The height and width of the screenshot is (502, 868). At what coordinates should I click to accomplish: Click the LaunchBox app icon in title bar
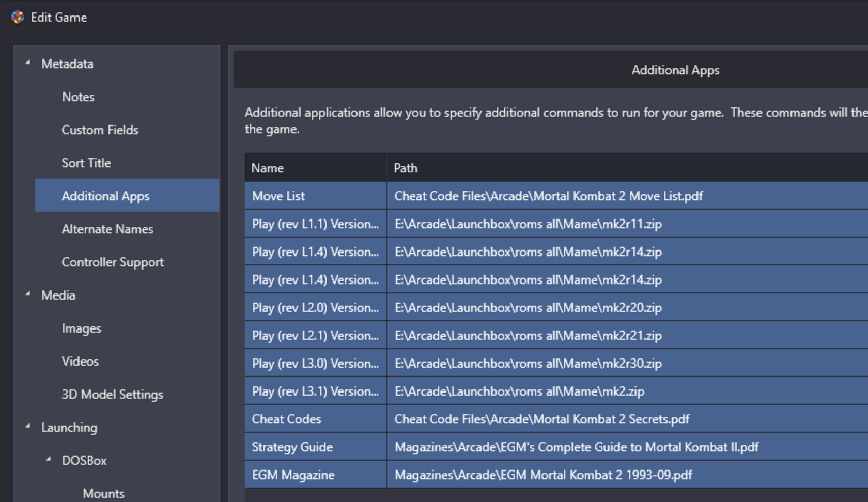tap(18, 17)
